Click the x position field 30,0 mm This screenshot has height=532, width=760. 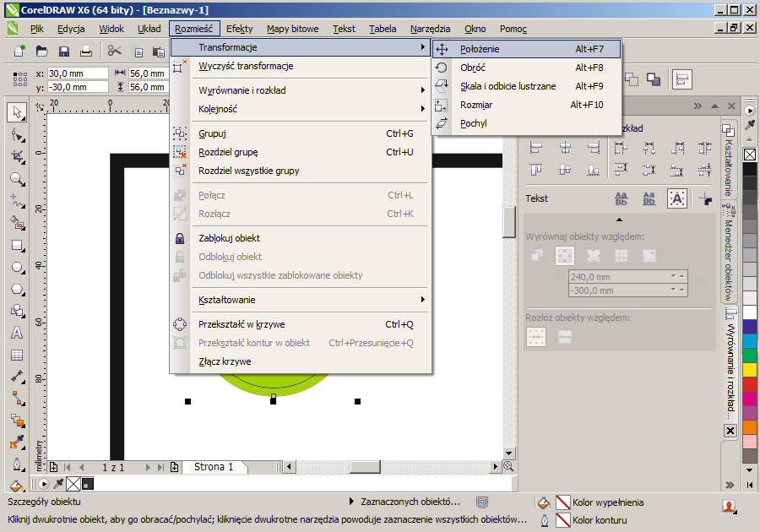[x=78, y=73]
